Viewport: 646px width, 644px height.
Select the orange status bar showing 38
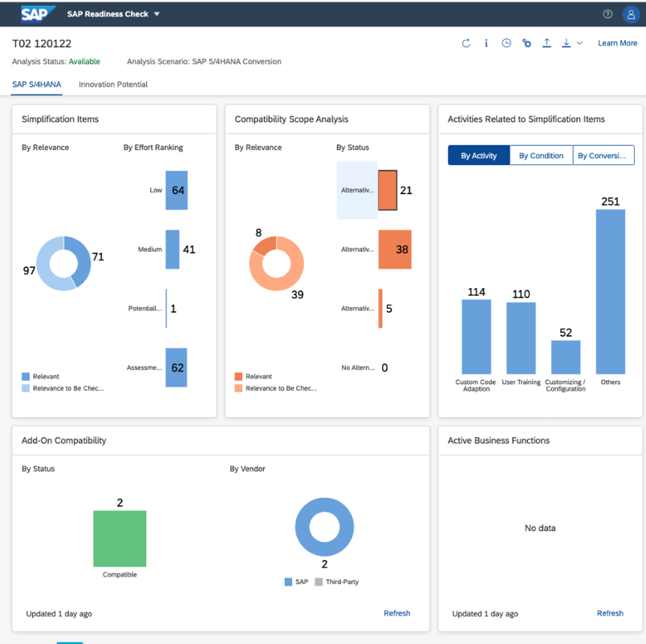coord(395,249)
